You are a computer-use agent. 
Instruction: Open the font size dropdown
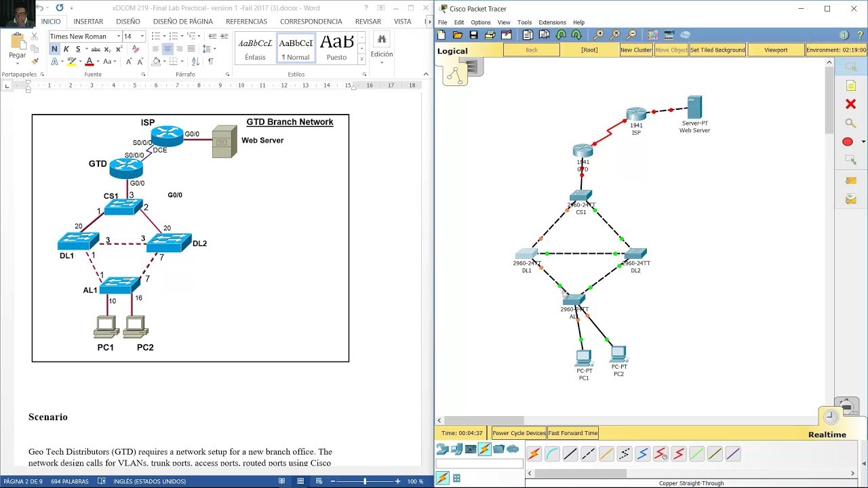(142, 36)
